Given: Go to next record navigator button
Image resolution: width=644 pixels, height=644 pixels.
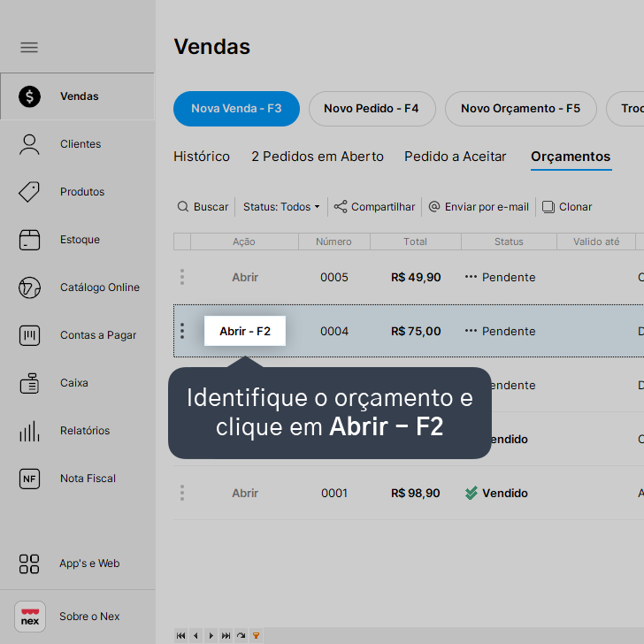Looking at the screenshot, I should 211,636.
